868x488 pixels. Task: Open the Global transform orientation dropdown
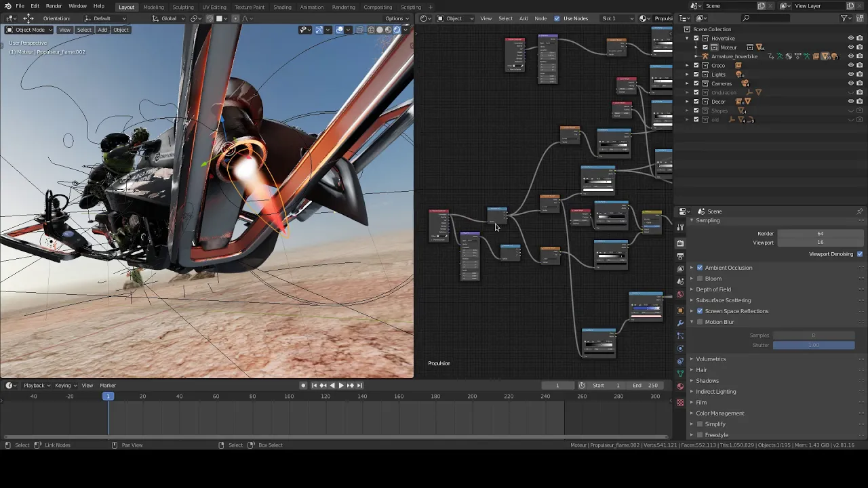click(x=169, y=18)
